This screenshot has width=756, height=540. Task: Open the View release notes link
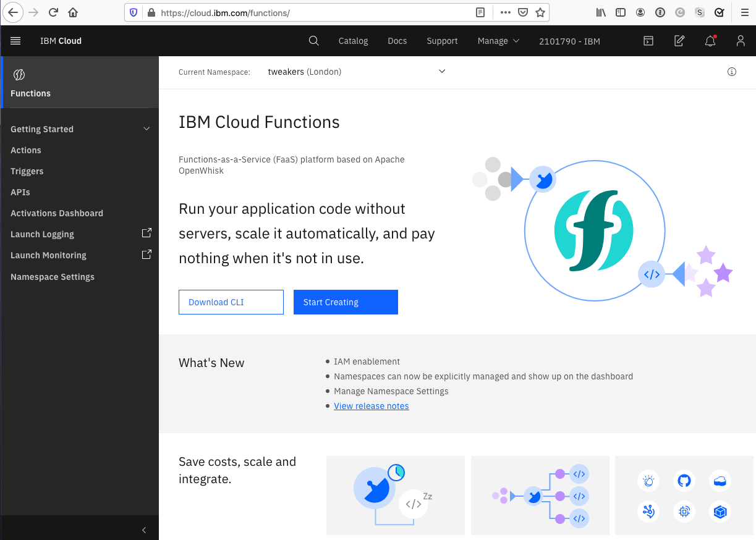point(372,406)
